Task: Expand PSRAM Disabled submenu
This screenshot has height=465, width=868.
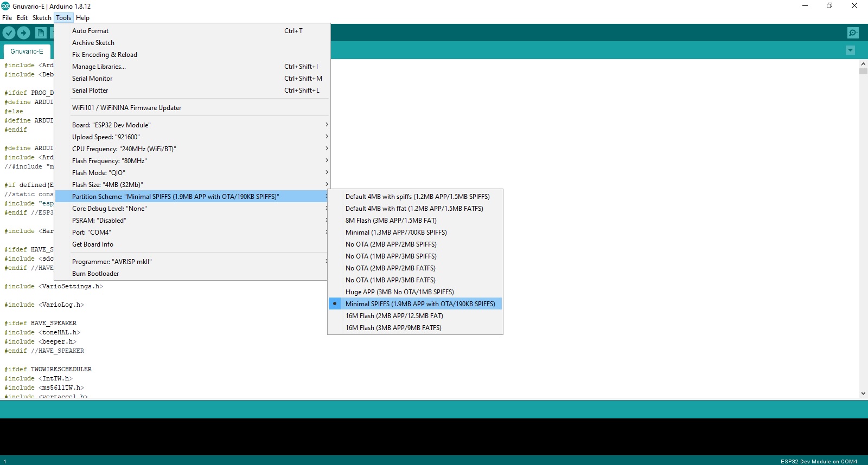Action: 193,221
